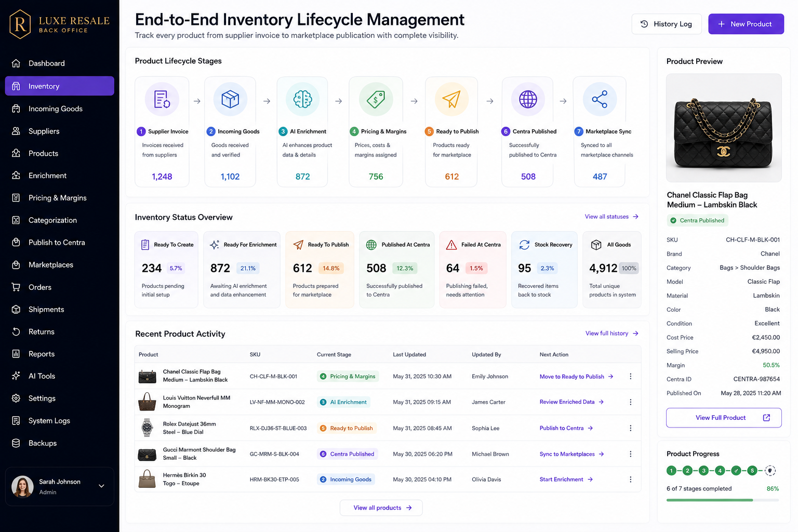
Task: Open Suppliers in the sidebar
Action: [x=60, y=131]
